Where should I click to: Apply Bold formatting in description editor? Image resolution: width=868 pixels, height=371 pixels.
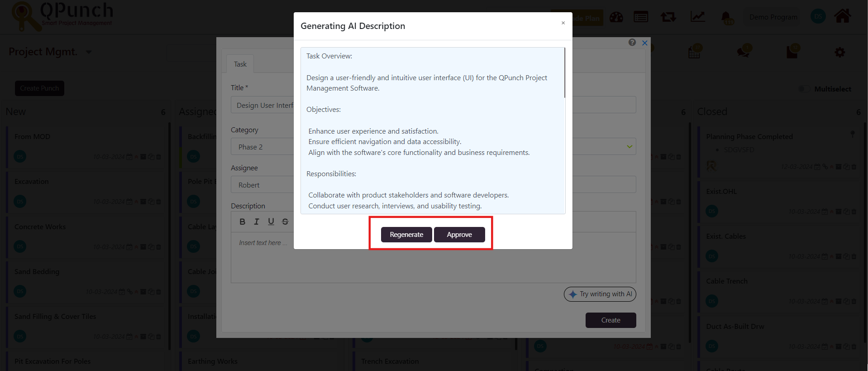coord(243,222)
